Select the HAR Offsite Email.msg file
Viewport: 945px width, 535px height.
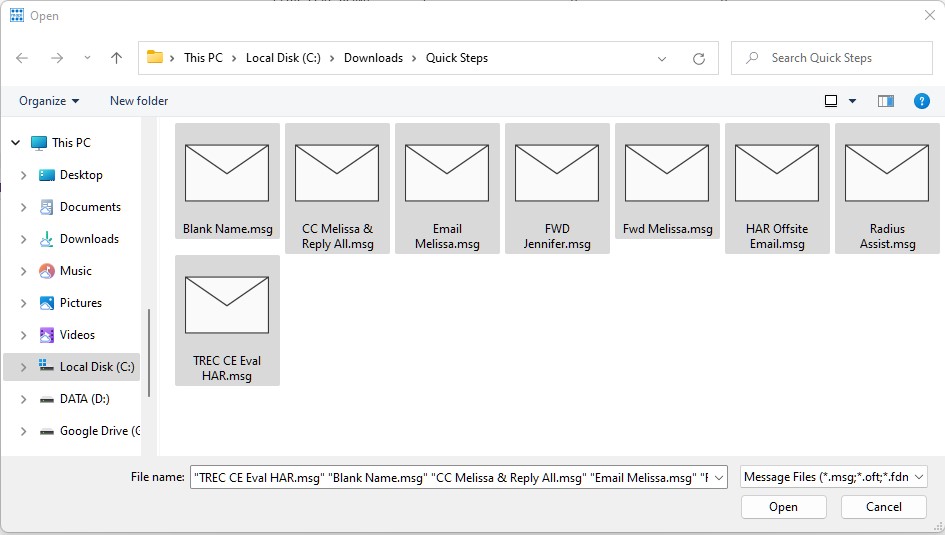(x=777, y=189)
